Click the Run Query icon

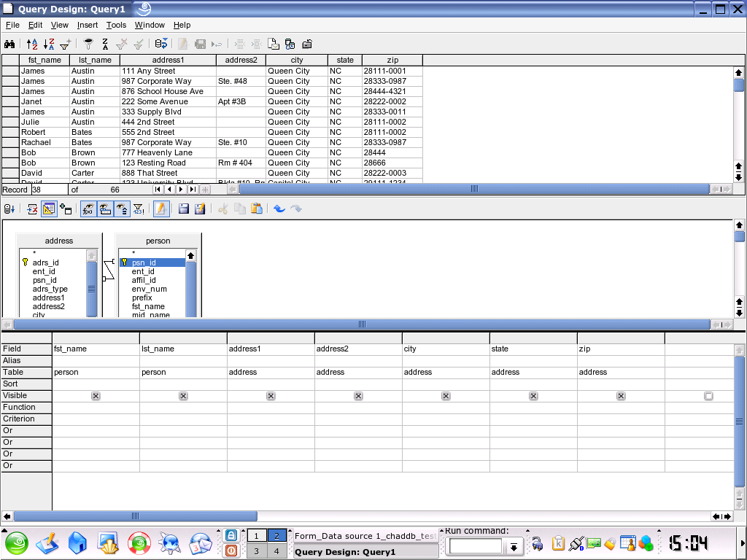coord(9,209)
